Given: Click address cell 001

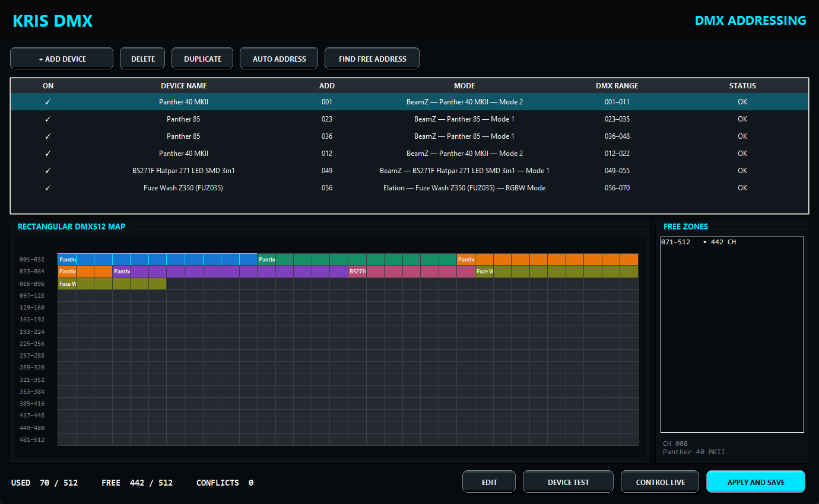Looking at the screenshot, I should 327,102.
